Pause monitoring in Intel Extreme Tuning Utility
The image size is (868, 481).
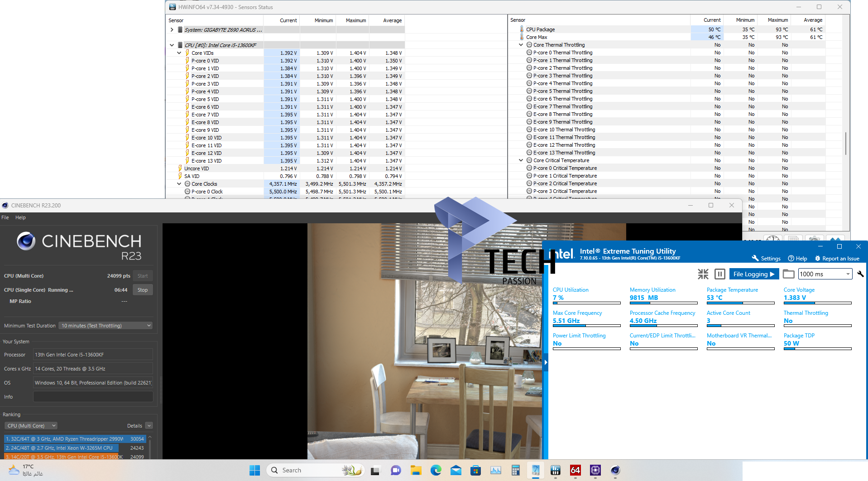pos(719,274)
